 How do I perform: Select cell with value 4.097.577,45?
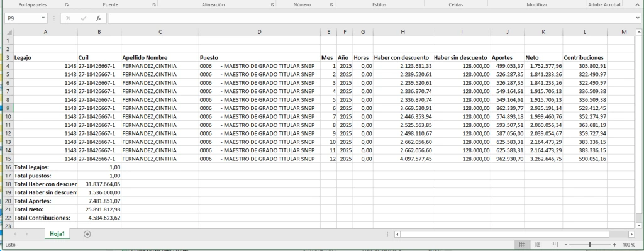(x=403, y=159)
